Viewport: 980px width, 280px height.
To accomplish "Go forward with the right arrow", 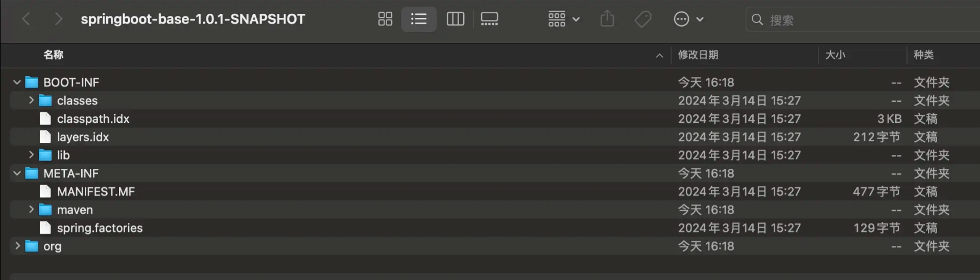I will pyautogui.click(x=58, y=19).
